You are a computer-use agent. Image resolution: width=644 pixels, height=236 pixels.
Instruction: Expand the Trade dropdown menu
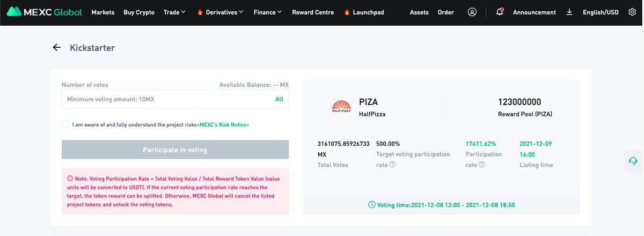tap(174, 12)
